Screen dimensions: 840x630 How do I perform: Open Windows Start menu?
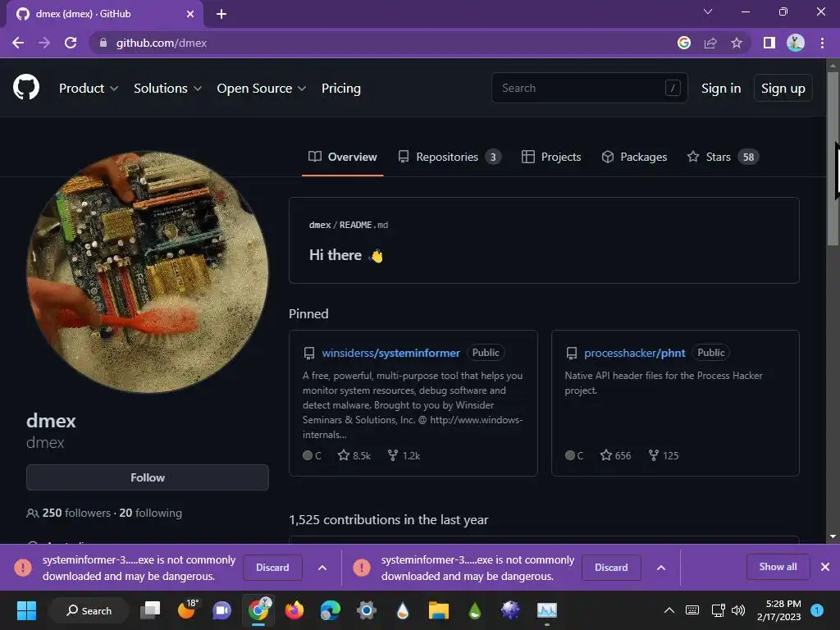(x=26, y=610)
